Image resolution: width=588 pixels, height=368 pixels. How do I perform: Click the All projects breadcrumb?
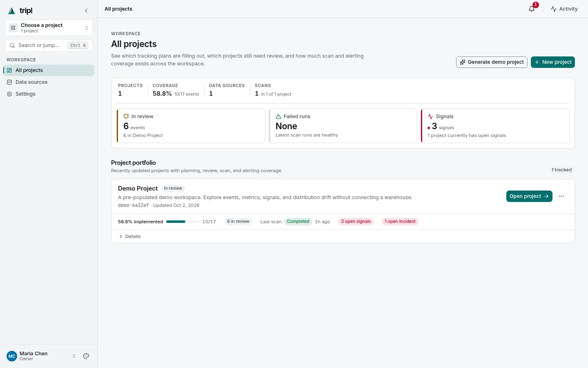coord(118,9)
